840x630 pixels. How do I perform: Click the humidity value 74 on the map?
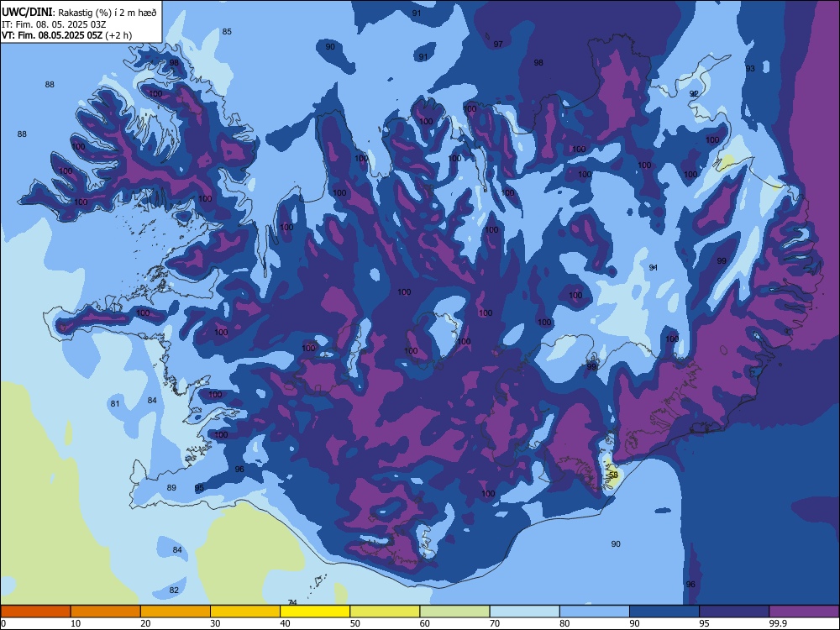[292, 602]
